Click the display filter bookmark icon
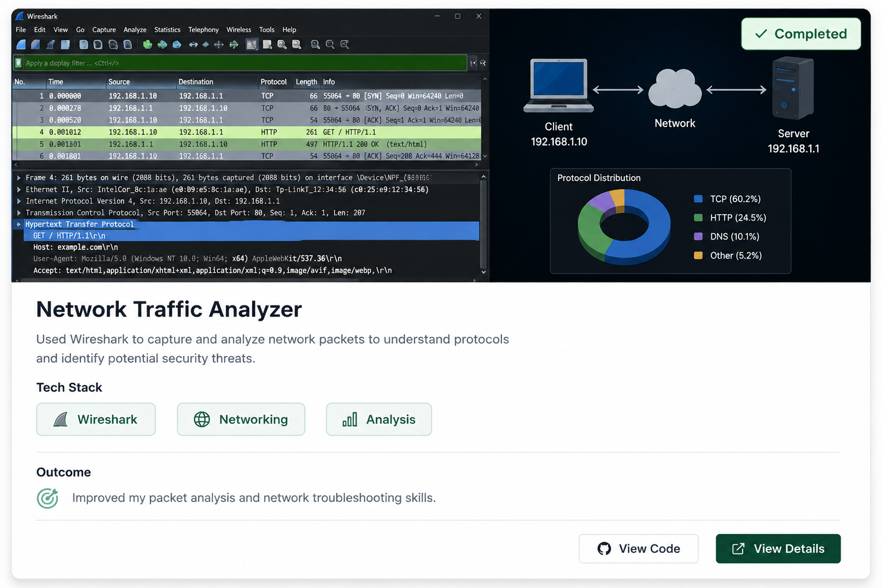This screenshot has width=882, height=588. [x=19, y=63]
